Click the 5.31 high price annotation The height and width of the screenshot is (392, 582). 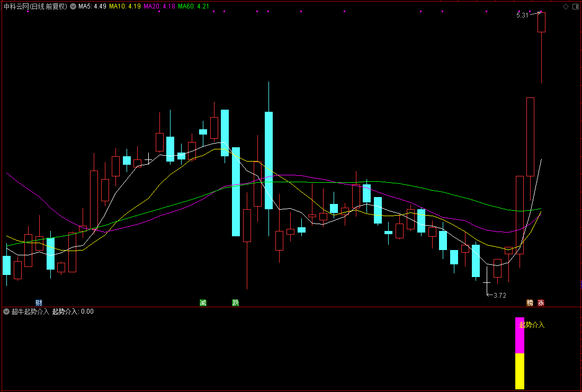pos(522,15)
